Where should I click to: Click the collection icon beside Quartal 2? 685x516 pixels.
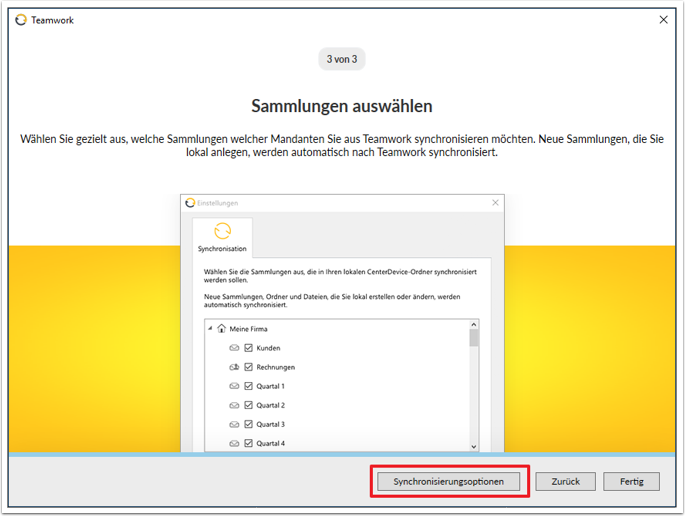234,405
